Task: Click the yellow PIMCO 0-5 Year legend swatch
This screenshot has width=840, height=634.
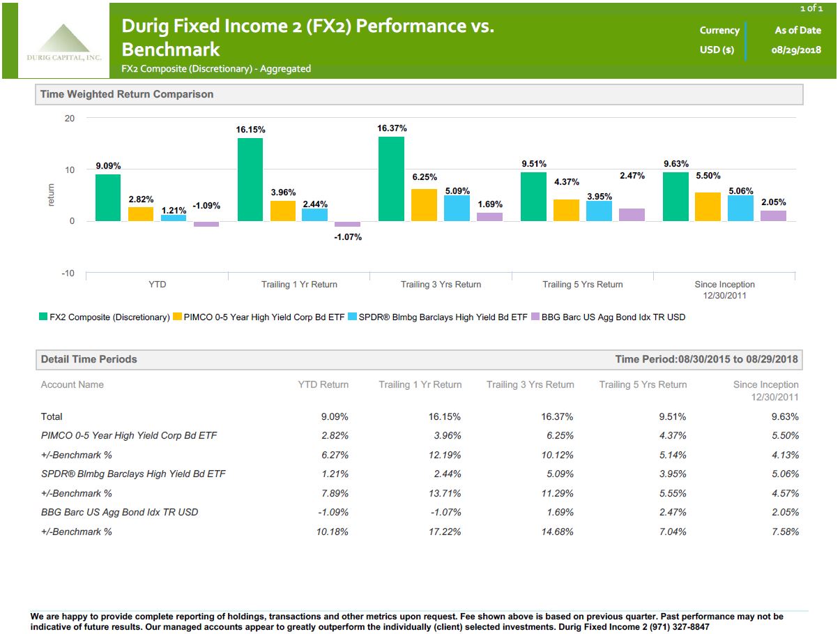Action: tap(177, 317)
